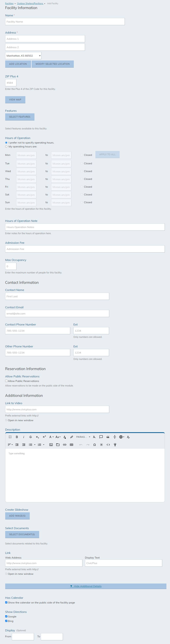Open the file manager folder icon

(58, 445)
